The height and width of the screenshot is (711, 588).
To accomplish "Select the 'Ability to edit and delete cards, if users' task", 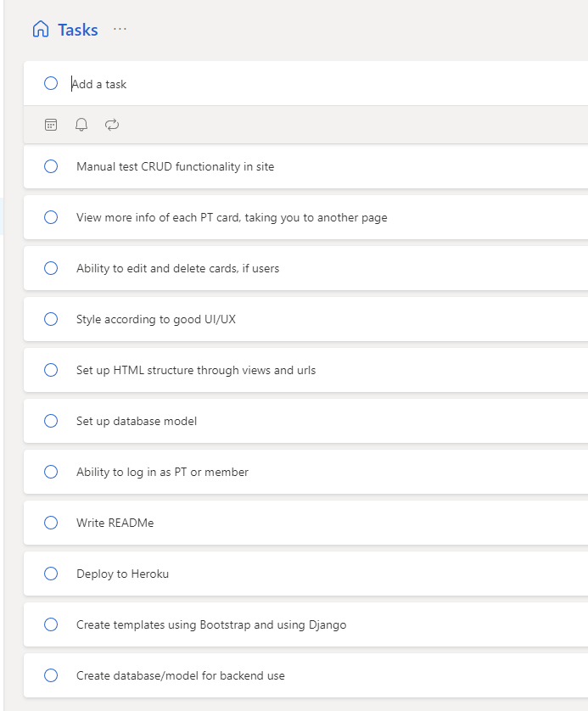I will (178, 268).
